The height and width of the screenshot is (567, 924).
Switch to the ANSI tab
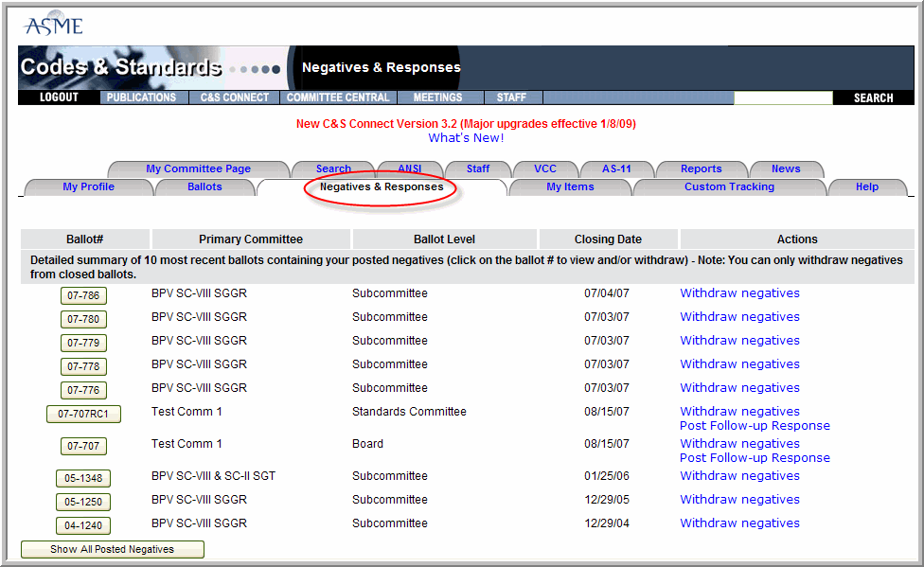410,168
